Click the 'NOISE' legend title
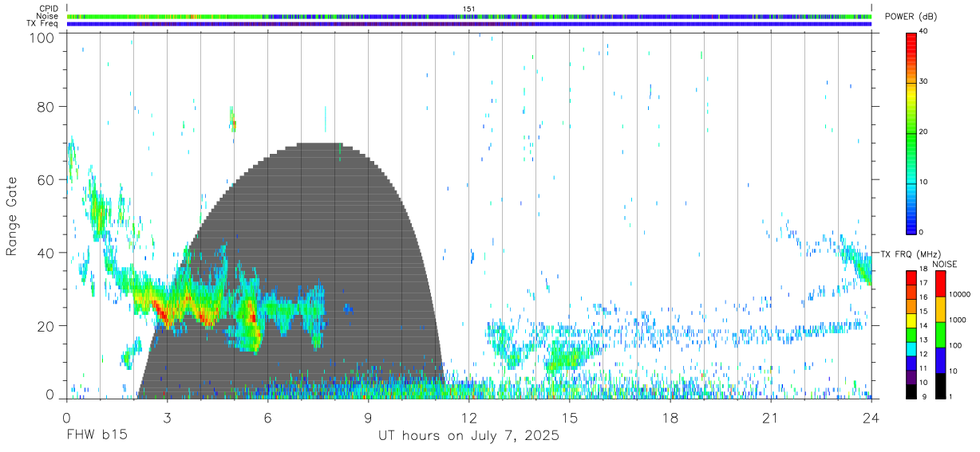 [944, 264]
